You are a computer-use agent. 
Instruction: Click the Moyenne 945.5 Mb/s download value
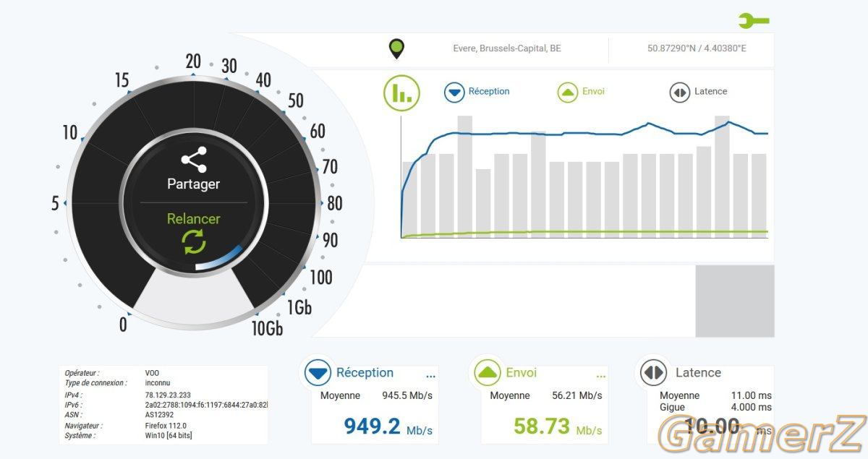[376, 395]
